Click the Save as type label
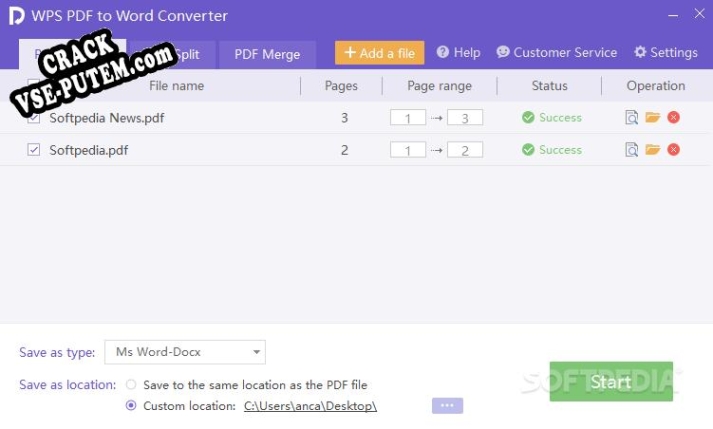Image resolution: width=713 pixels, height=429 pixels. 57,352
